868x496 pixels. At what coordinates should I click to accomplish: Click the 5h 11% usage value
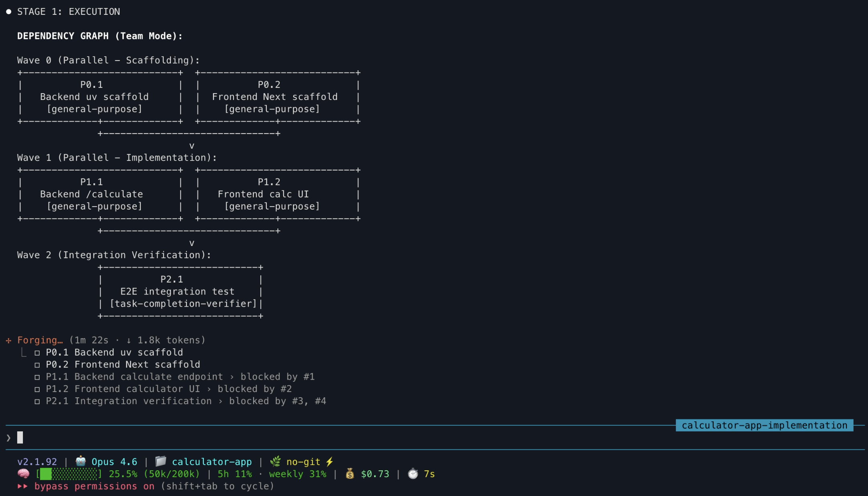235,474
